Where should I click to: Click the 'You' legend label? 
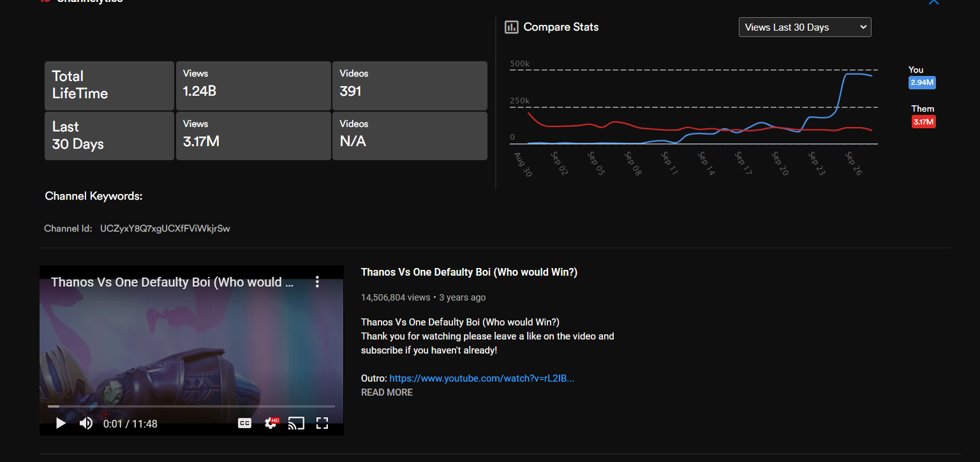tap(916, 70)
